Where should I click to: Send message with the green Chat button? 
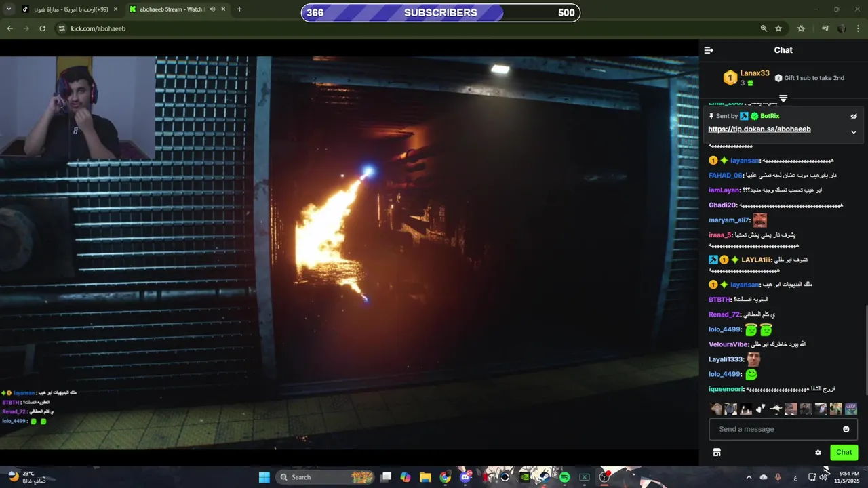(844, 452)
